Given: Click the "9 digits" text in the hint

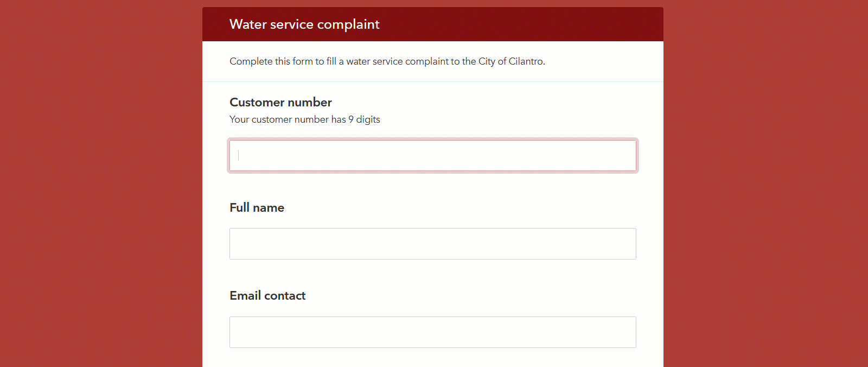Looking at the screenshot, I should pos(364,119).
